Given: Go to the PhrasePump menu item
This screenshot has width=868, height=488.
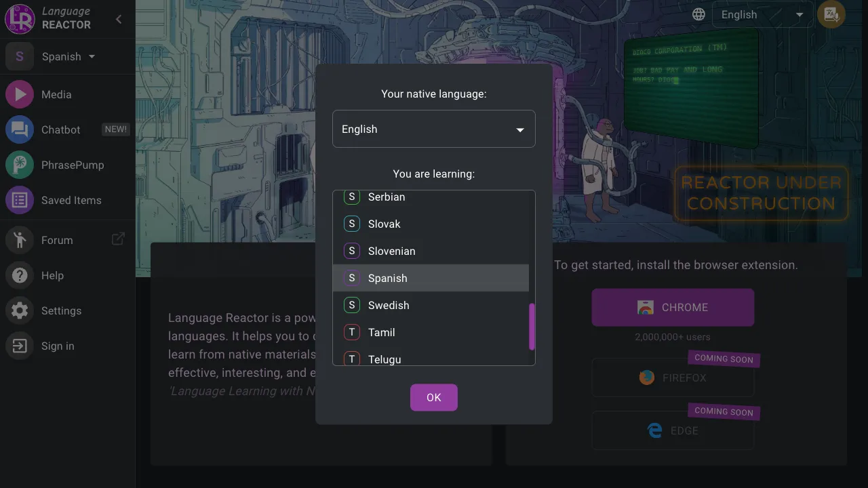Looking at the screenshot, I should click(x=68, y=165).
